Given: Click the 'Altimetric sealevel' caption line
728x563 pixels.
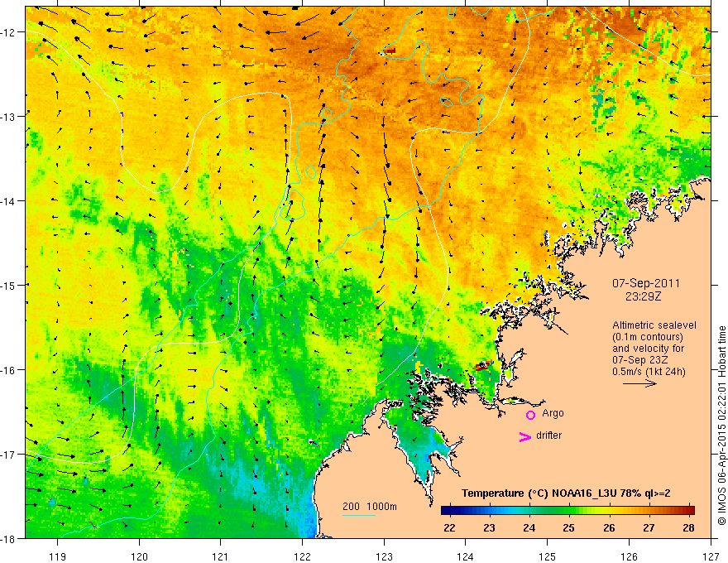Looking at the screenshot, I should coord(654,325).
